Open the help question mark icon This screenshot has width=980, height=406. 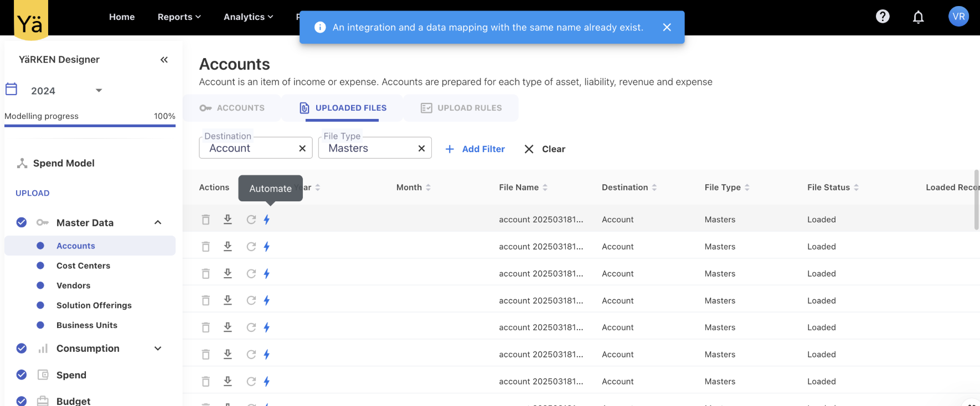(x=883, y=17)
